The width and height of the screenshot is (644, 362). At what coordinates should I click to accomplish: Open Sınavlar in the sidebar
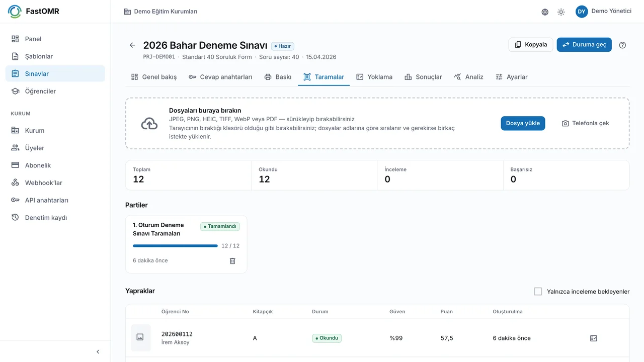pos(55,73)
